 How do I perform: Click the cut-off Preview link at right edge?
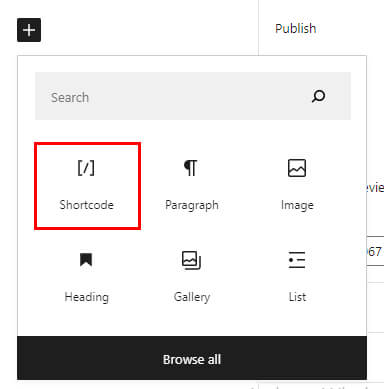point(374,188)
